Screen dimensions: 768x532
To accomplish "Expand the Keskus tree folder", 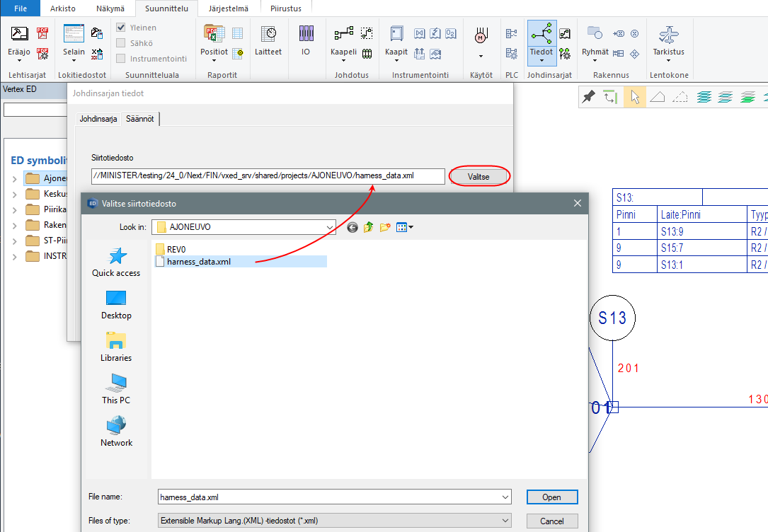I will click(15, 193).
